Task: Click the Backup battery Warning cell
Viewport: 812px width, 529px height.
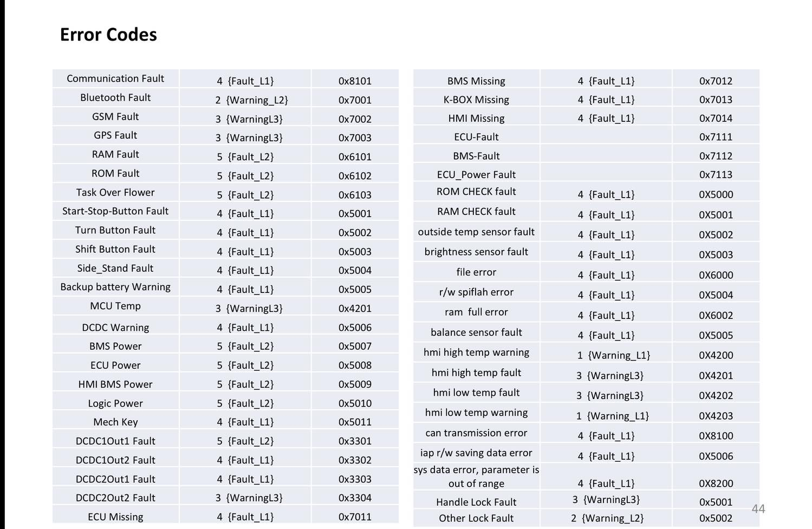Action: click(x=115, y=287)
